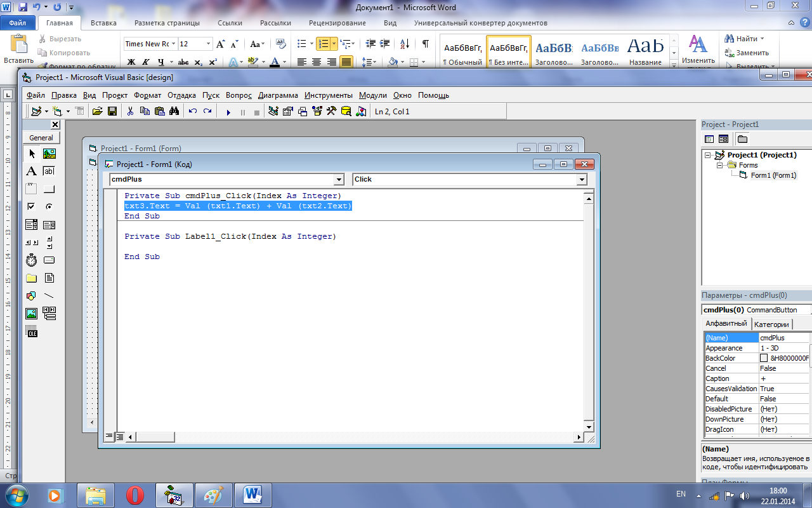The image size is (812, 508).
Task: Select the DirListBox folder control
Action: [x=31, y=278]
